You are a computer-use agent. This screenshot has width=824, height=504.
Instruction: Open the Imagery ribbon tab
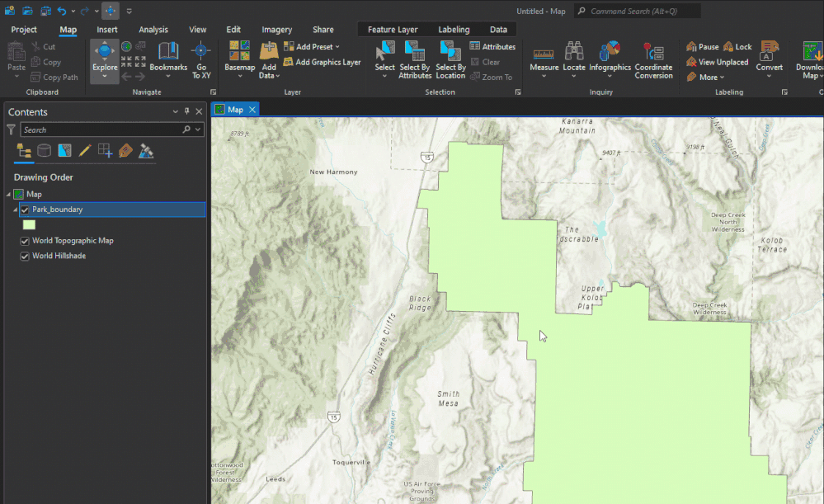tap(277, 30)
